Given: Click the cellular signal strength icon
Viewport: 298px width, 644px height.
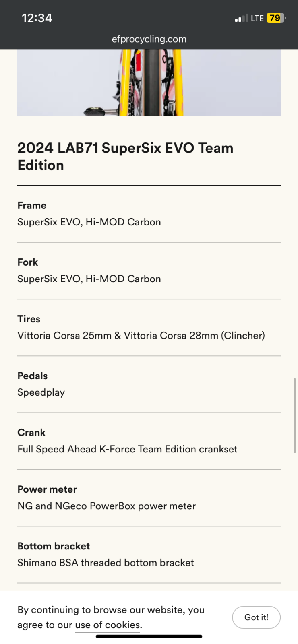Looking at the screenshot, I should (x=241, y=18).
